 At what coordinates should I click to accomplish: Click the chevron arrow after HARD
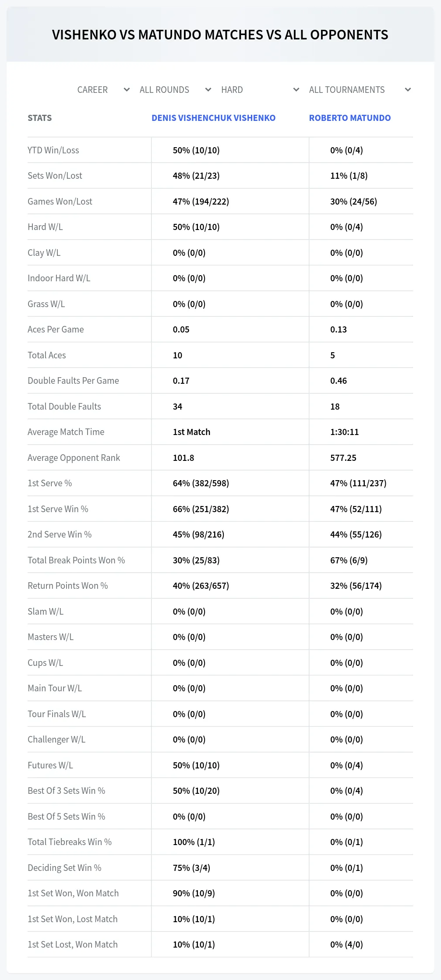pyautogui.click(x=296, y=90)
